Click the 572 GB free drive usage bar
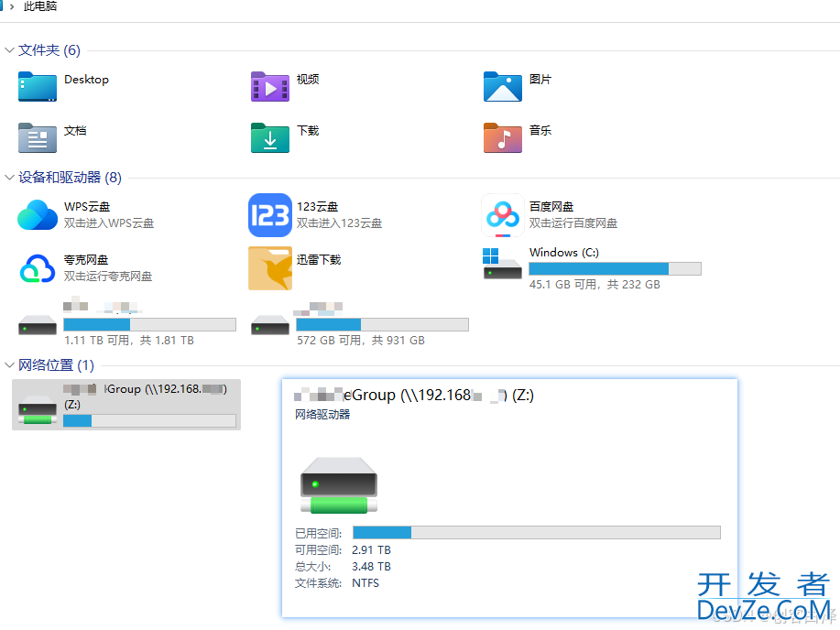 pyautogui.click(x=383, y=325)
